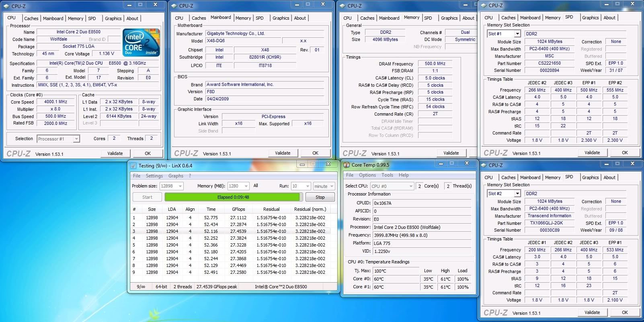Open the Core Temp Select CPU dropdown

(x=411, y=186)
